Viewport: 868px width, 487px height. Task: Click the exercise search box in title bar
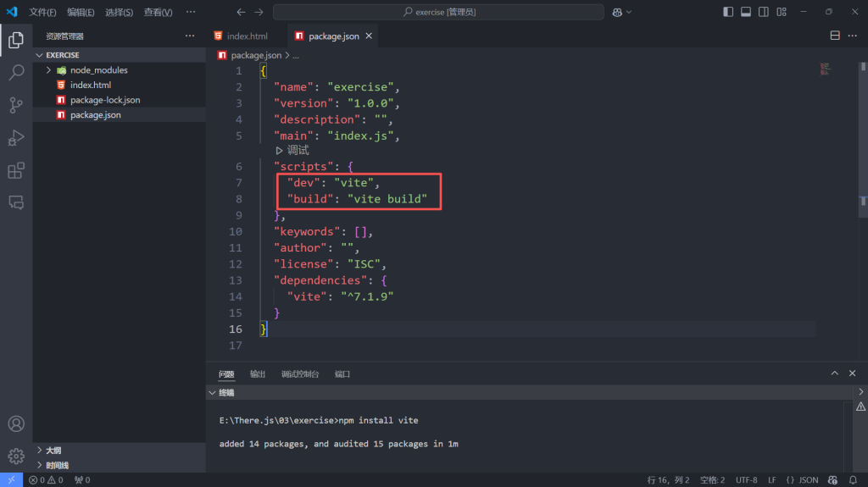pyautogui.click(x=438, y=12)
